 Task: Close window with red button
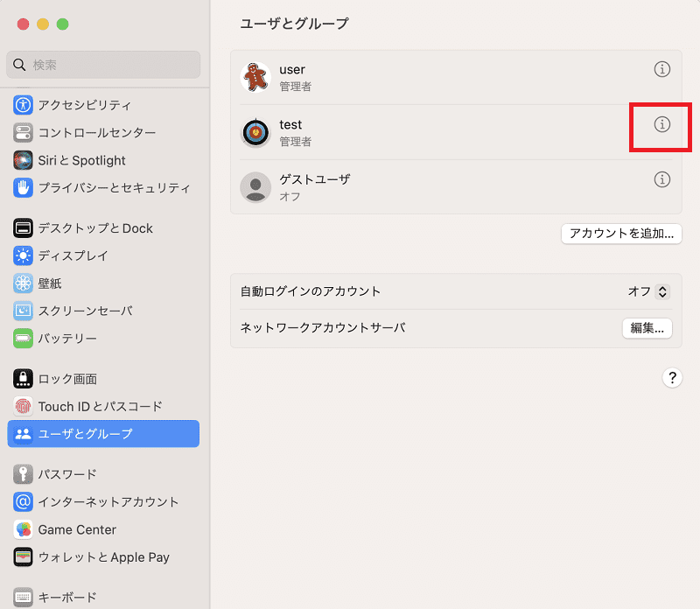[x=24, y=24]
